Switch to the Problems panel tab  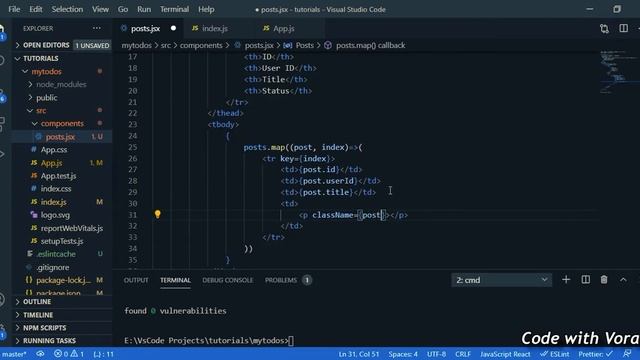(288, 280)
